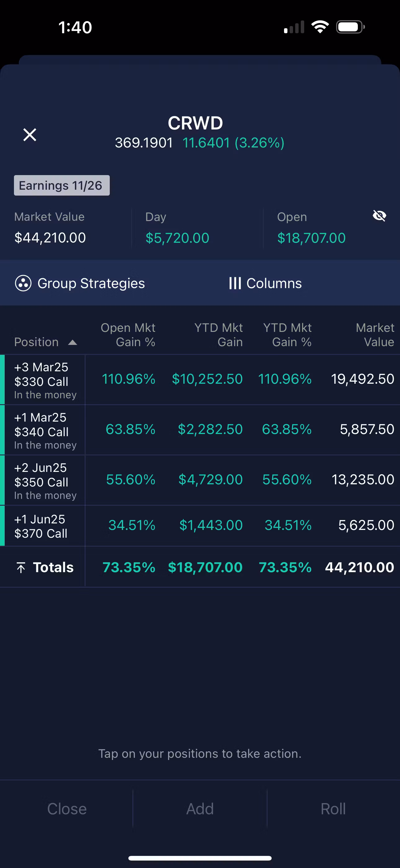Open Group Strategies label
This screenshot has width=400, height=868.
click(x=91, y=283)
